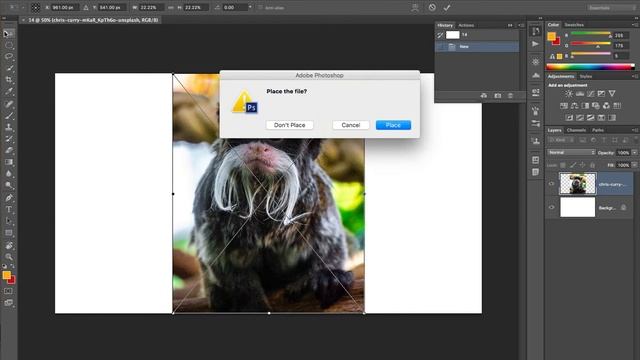Select the Gradient tool
Viewport: 640px width, 360px height.
point(9,162)
